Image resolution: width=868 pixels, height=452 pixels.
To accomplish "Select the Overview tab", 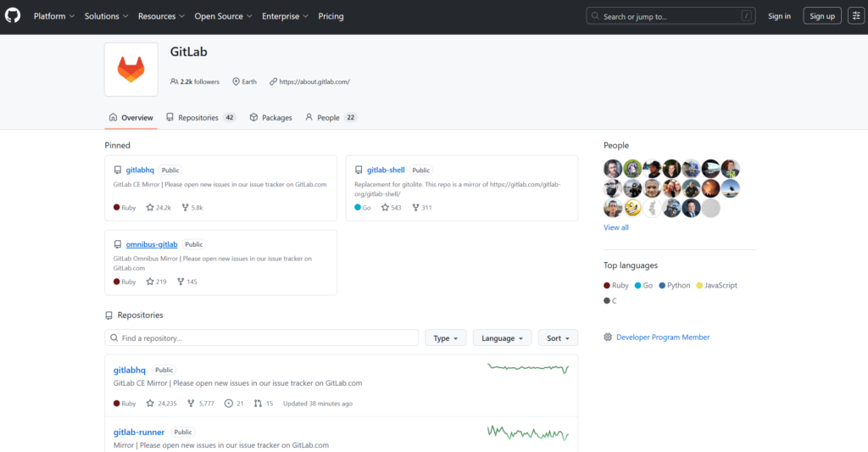I will [x=131, y=117].
